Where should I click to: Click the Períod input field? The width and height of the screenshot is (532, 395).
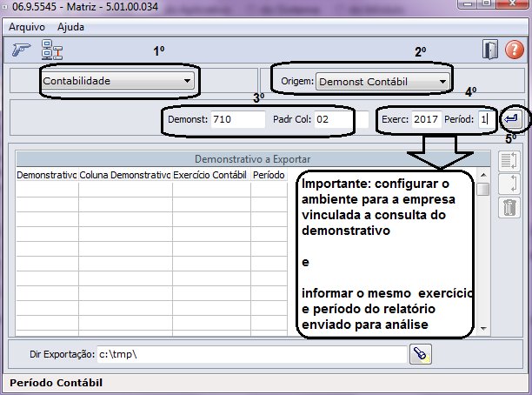486,119
